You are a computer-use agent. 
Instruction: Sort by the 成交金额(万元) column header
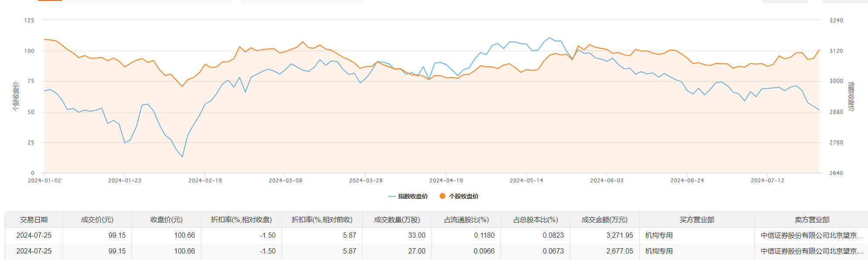coord(605,220)
